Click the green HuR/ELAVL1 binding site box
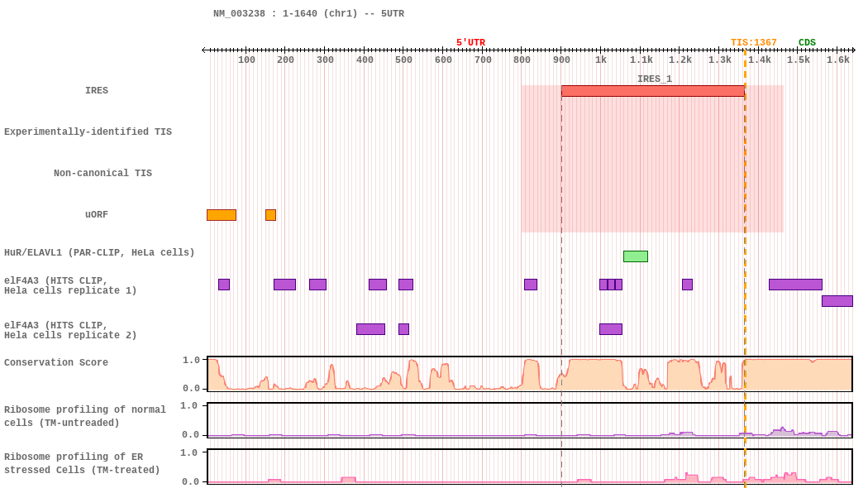Image resolution: width=868 pixels, height=493 pixels. pyautogui.click(x=635, y=256)
